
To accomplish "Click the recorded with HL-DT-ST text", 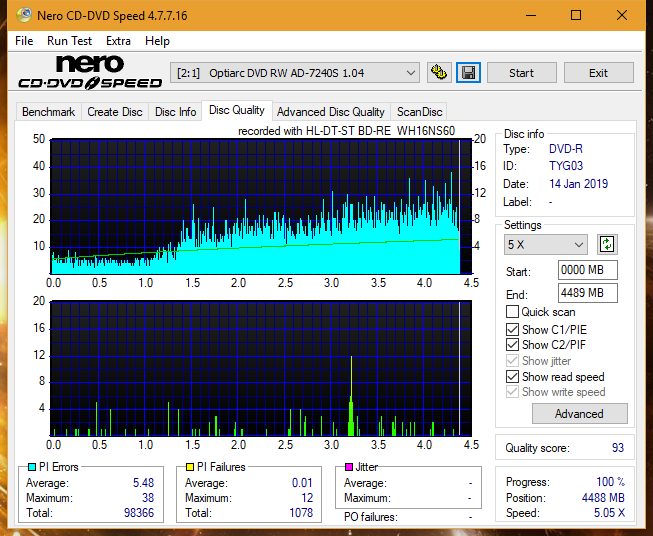I will coord(346,131).
